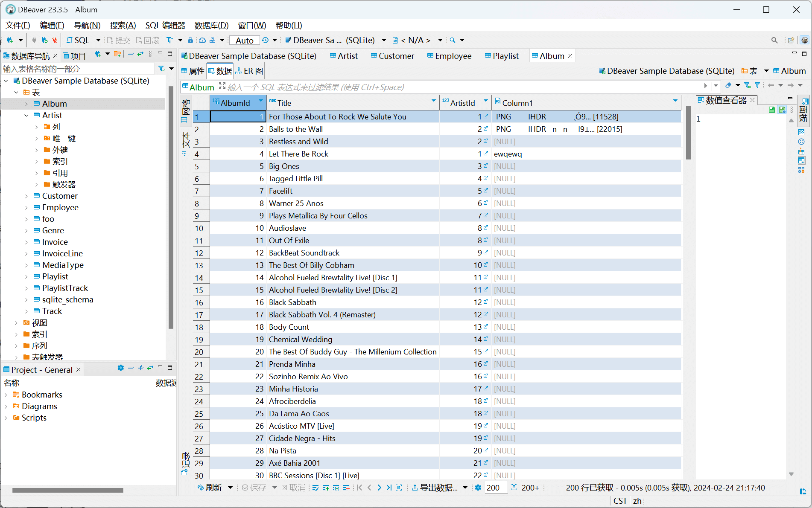Expand the Album table tree node
The width and height of the screenshot is (812, 508).
[x=26, y=104]
